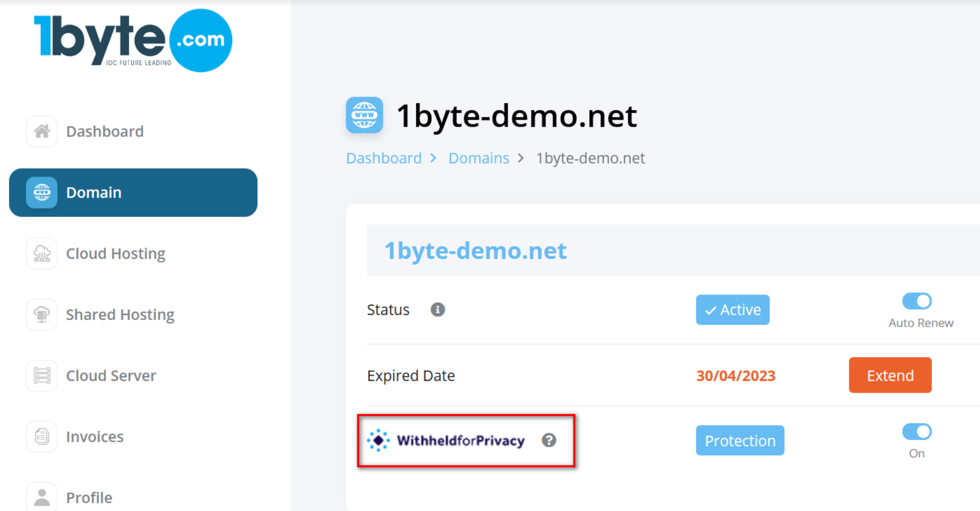Click the Extend button to renew domain
Viewport: 980px width, 511px height.
click(x=890, y=375)
